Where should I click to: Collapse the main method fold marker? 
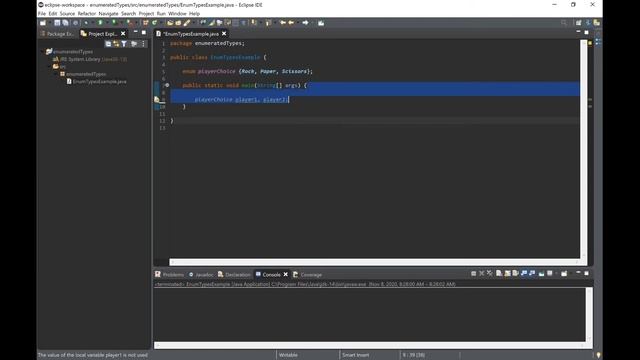click(x=167, y=85)
